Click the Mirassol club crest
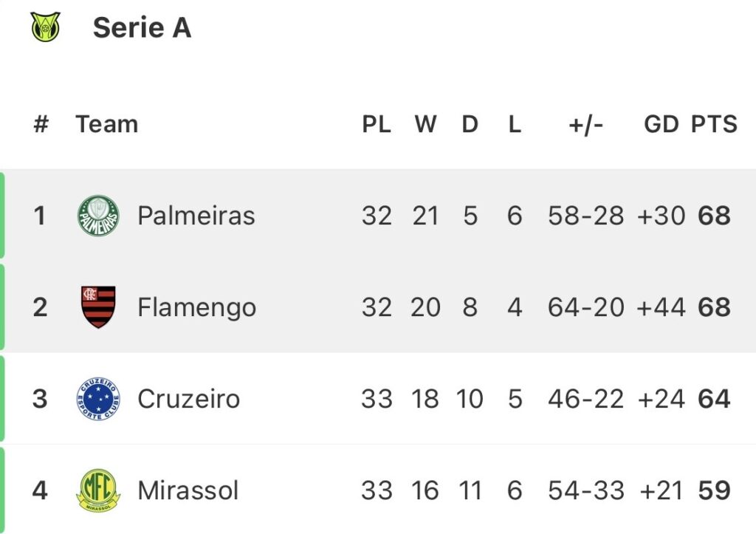 (x=98, y=490)
